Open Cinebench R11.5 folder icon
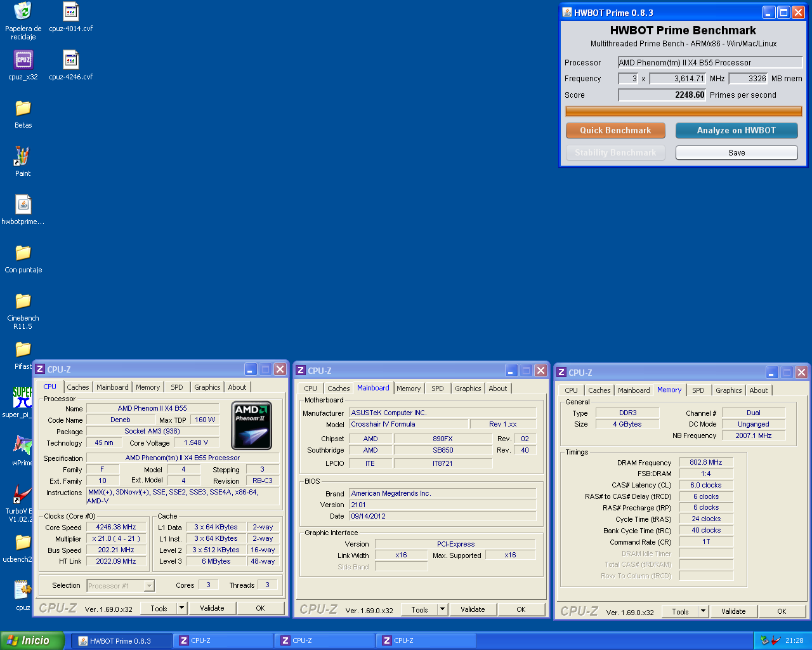 point(23,301)
